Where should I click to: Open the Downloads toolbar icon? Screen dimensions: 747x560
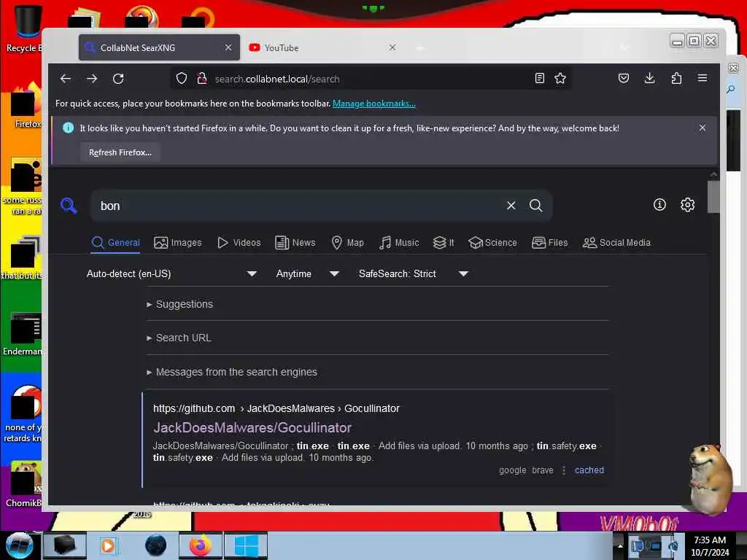click(649, 78)
